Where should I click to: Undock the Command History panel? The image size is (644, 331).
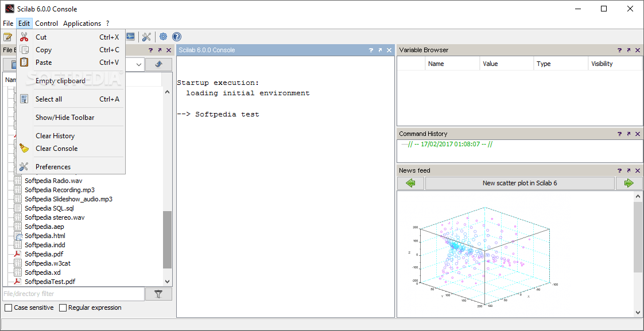coord(629,134)
